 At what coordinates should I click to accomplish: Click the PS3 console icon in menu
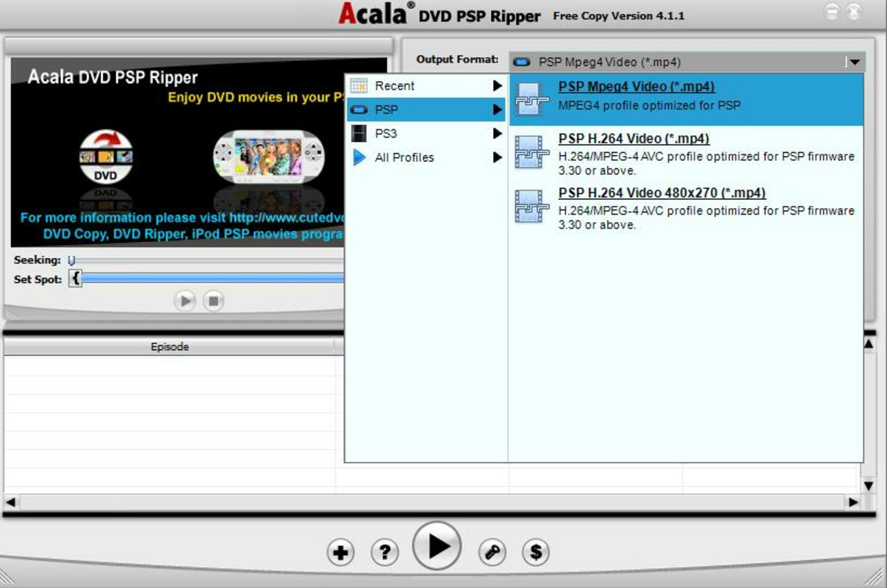click(359, 134)
